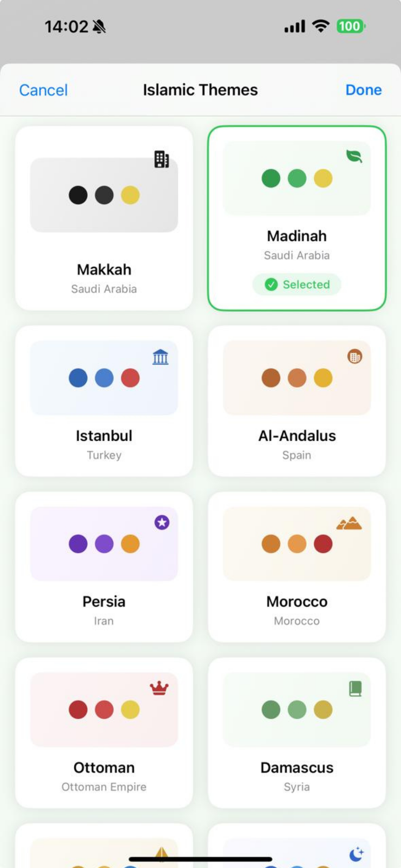Tap the crescent moon theme icon

point(356,854)
